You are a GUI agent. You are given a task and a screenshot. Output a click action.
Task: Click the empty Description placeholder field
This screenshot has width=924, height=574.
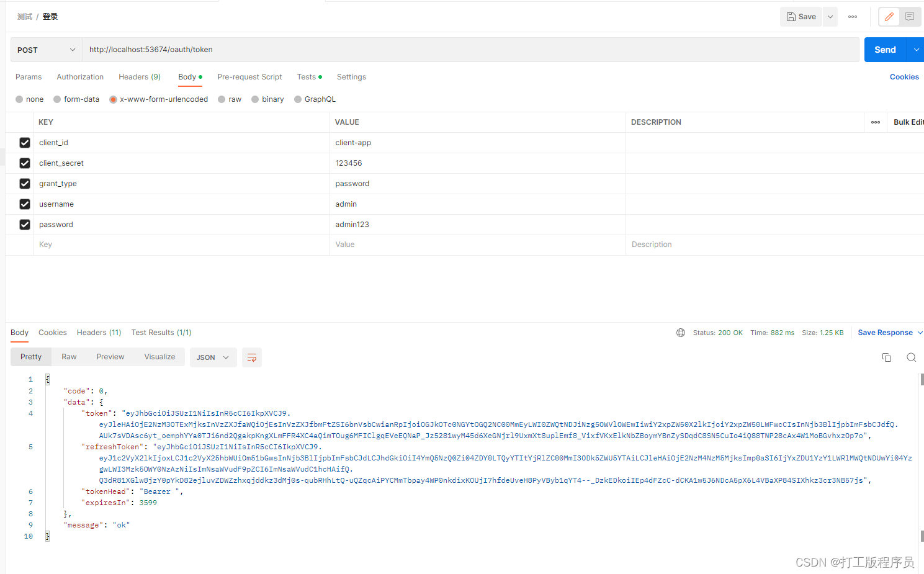point(774,244)
